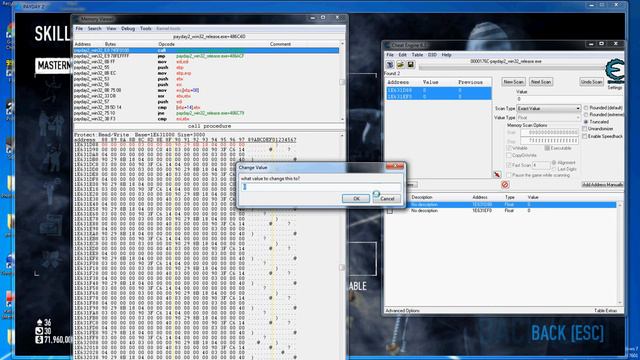Click the Comment column header in Memory Viewer
The width and height of the screenshot is (640, 360).
click(280, 44)
